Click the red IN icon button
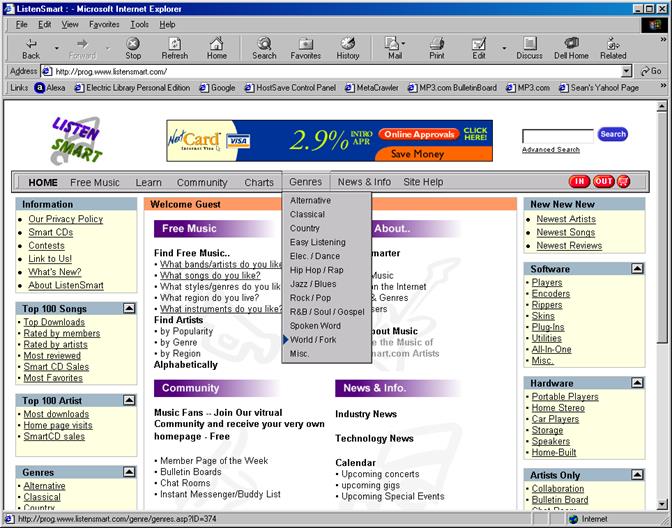672x528 pixels. point(579,182)
